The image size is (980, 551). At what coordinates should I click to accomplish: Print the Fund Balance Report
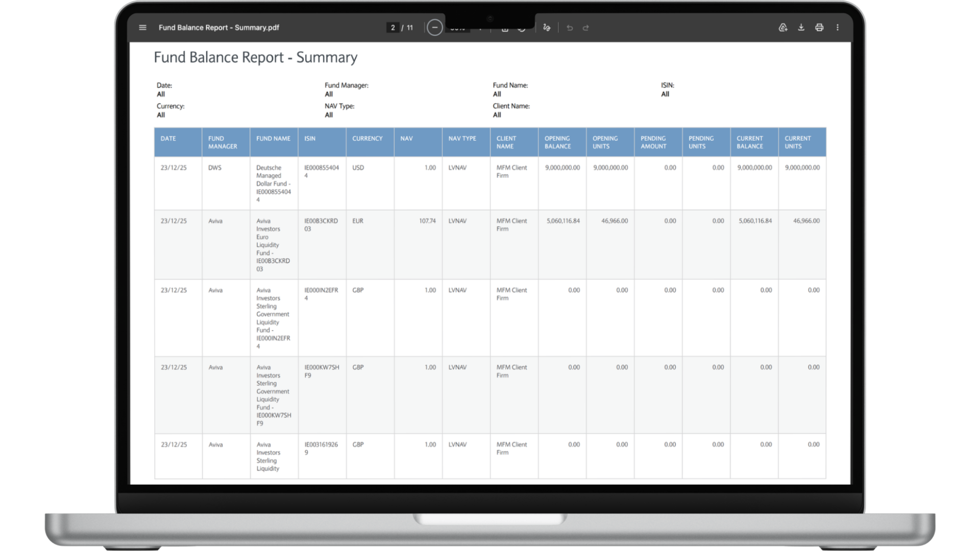(x=819, y=28)
